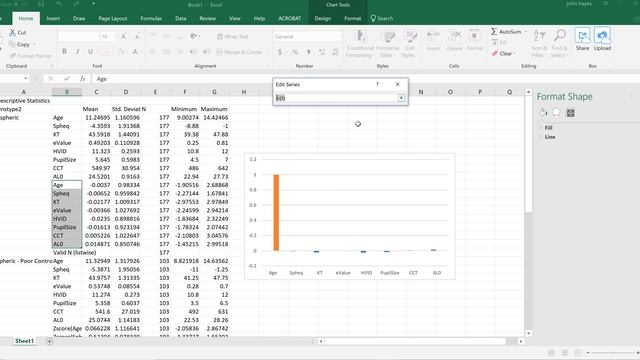Click the Copy button in Clipboard group
This screenshot has width=640, height=360.
[x=20, y=44]
